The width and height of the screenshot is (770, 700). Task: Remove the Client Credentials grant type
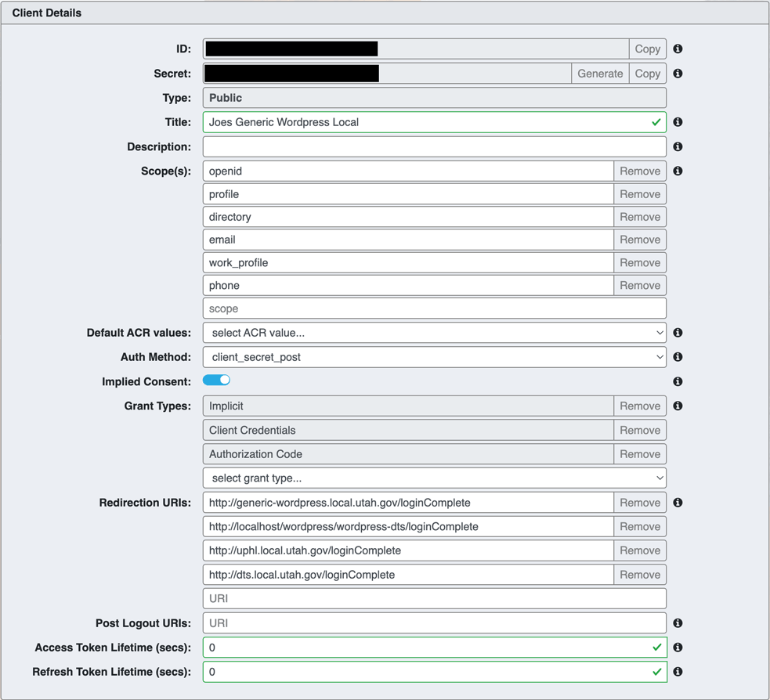pyautogui.click(x=640, y=430)
